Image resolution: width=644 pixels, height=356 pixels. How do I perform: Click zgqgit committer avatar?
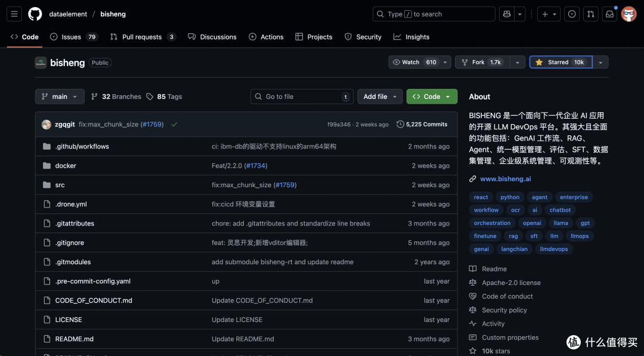click(47, 125)
